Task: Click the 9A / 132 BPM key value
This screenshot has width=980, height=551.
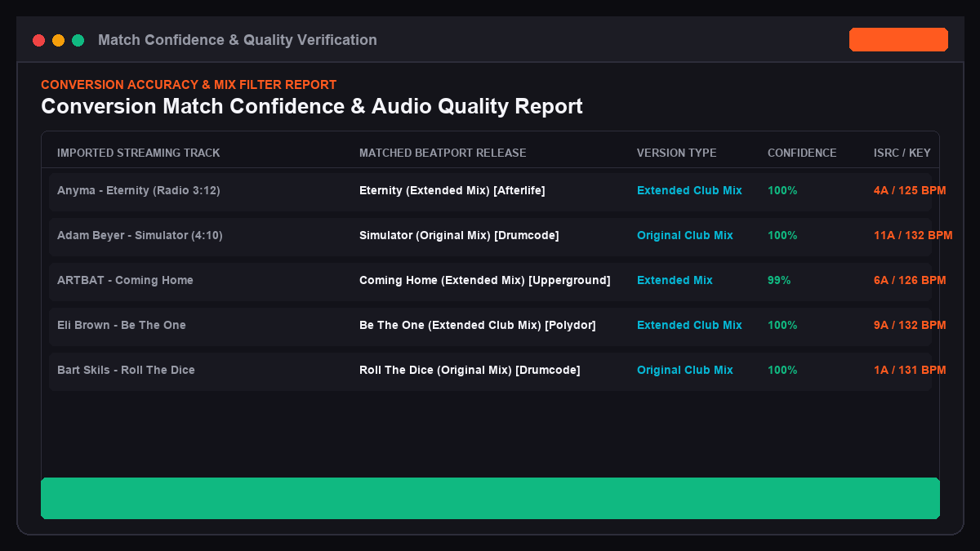Action: click(910, 325)
